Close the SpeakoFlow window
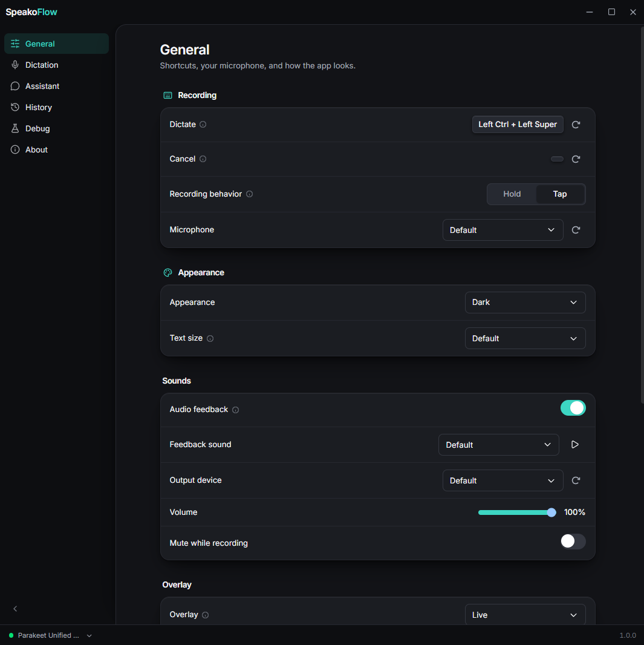The image size is (644, 645). coord(633,12)
